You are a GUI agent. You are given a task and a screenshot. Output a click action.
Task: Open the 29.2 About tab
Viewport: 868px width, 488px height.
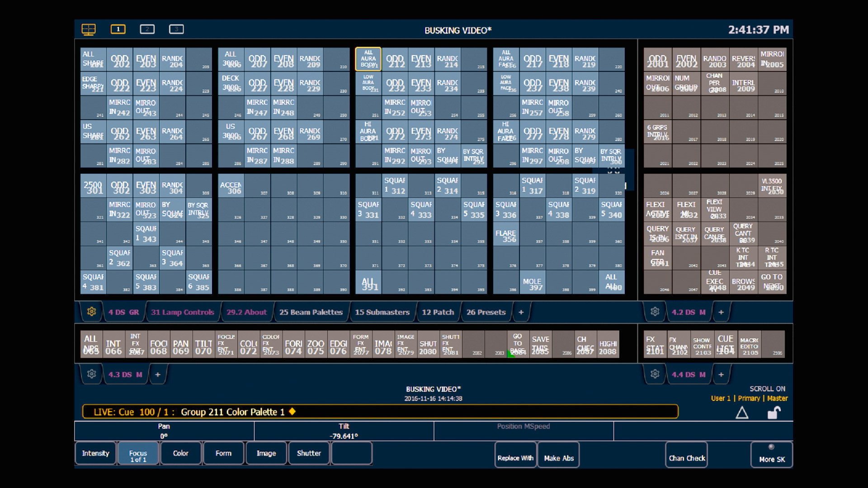pos(246,312)
